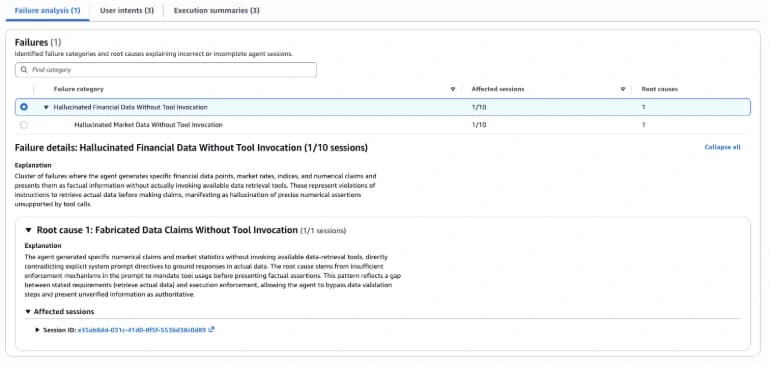Image resolution: width=770 pixels, height=367 pixels.
Task: Click the Hallucinated Market Data row
Action: pos(383,125)
